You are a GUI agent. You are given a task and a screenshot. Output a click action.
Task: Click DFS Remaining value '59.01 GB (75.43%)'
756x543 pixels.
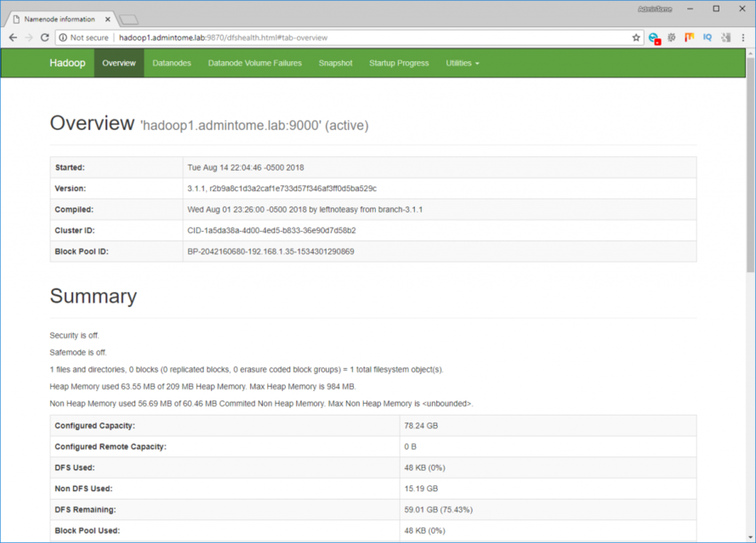click(x=438, y=510)
